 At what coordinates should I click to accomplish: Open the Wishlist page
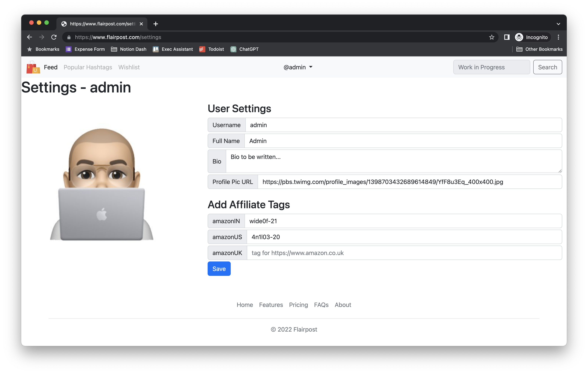click(129, 67)
